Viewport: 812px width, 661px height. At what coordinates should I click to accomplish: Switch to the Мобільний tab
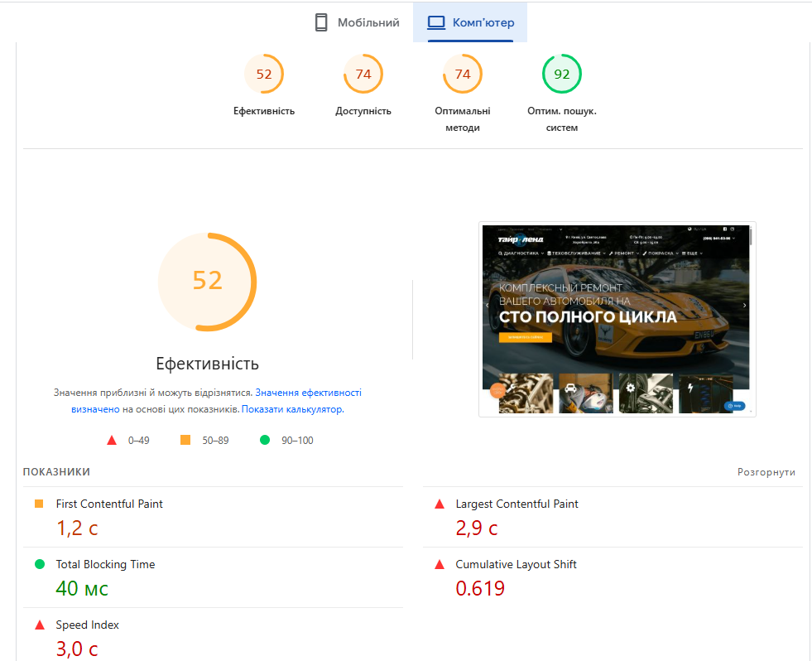[358, 22]
